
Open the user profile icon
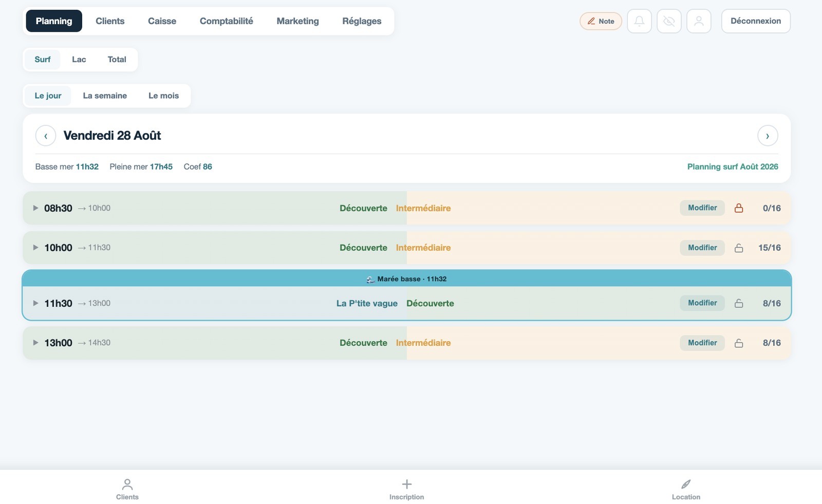(x=699, y=21)
